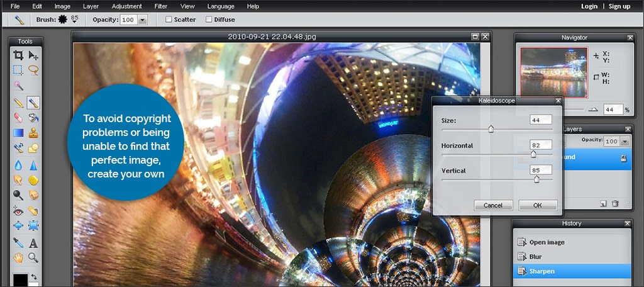Open the File menu
Screen dimensions: 644x287
(x=15, y=6)
